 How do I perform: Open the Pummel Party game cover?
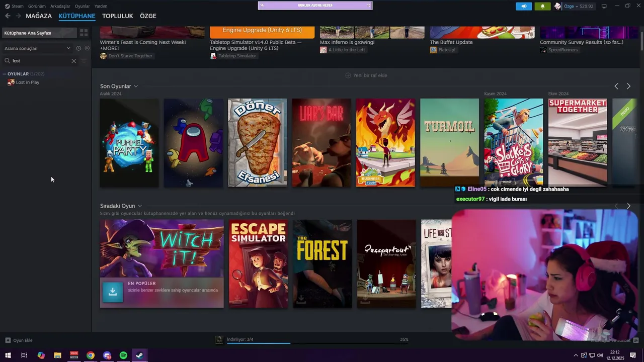click(129, 143)
